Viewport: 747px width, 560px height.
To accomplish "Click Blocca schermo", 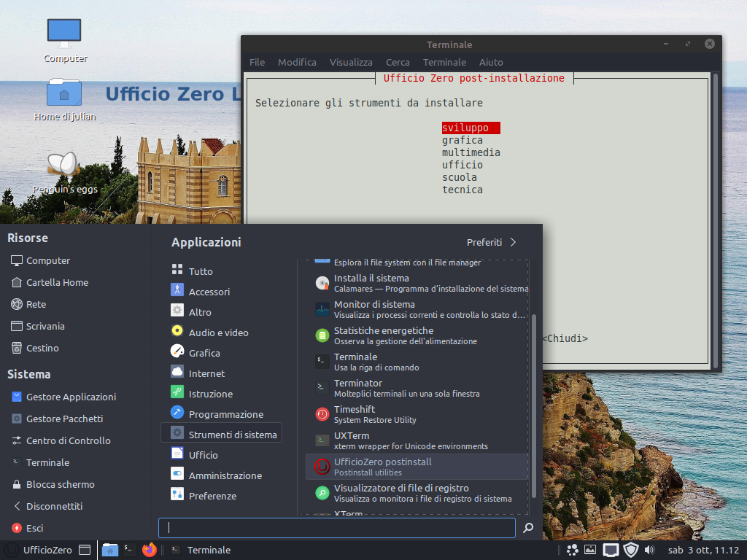I will coord(53,484).
